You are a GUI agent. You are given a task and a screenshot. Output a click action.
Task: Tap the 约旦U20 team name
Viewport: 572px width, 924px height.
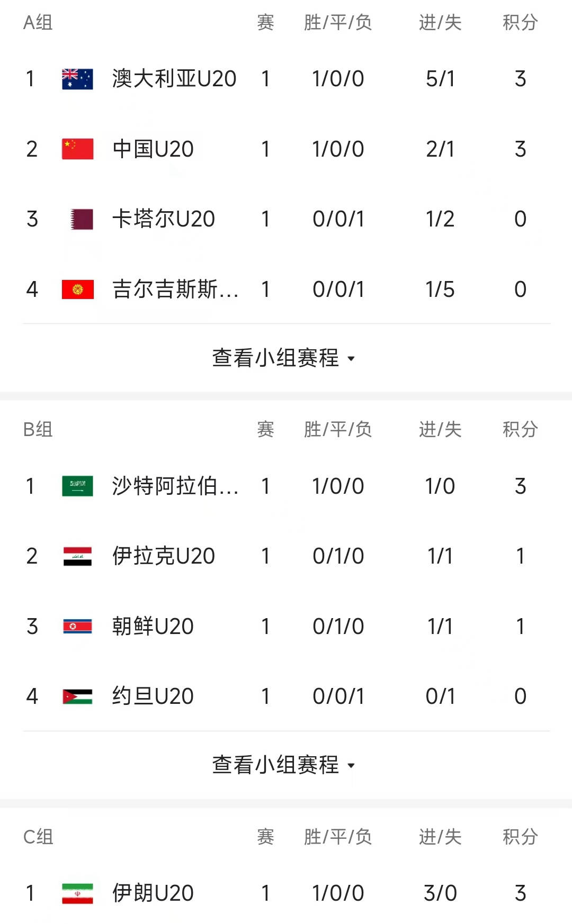point(153,696)
